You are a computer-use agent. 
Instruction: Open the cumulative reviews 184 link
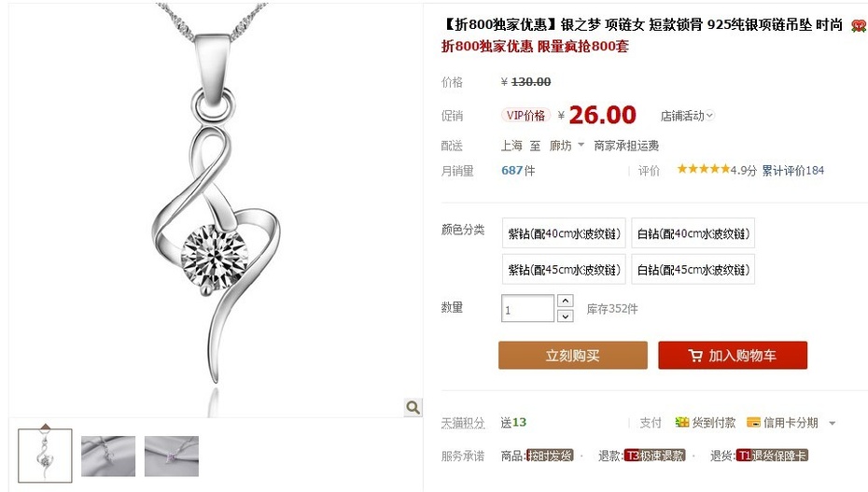point(792,171)
